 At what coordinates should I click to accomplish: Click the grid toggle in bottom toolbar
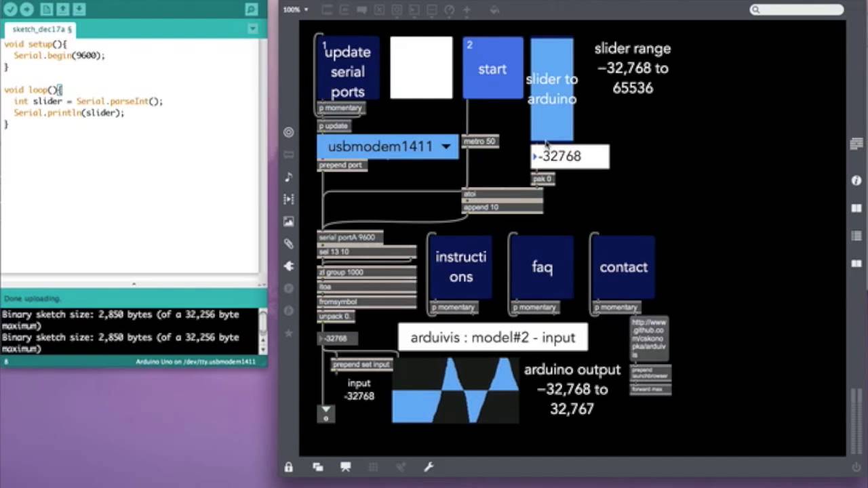(373, 467)
